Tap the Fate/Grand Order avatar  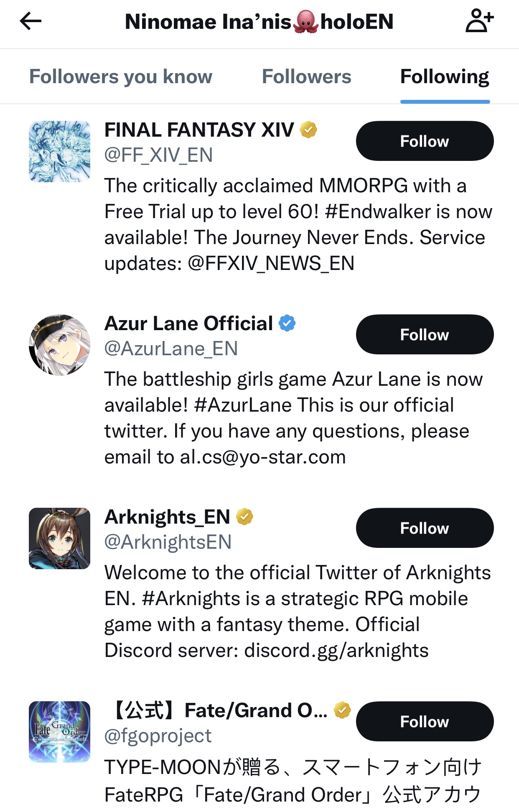(x=59, y=732)
